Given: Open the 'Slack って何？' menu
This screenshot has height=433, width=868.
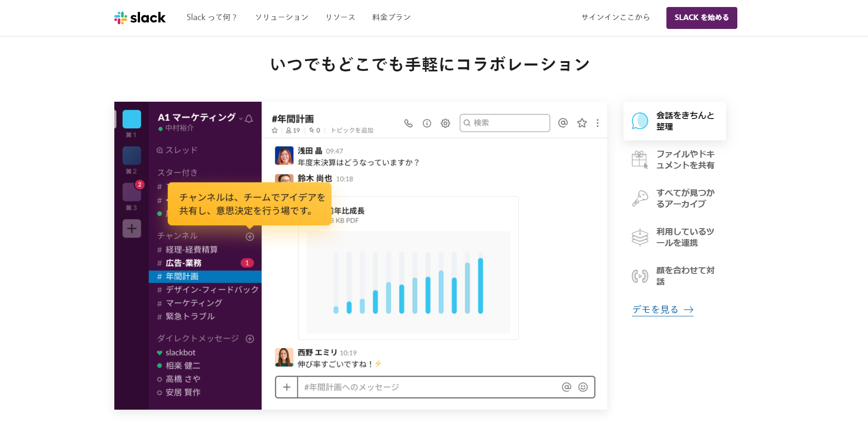Looking at the screenshot, I should (x=211, y=17).
